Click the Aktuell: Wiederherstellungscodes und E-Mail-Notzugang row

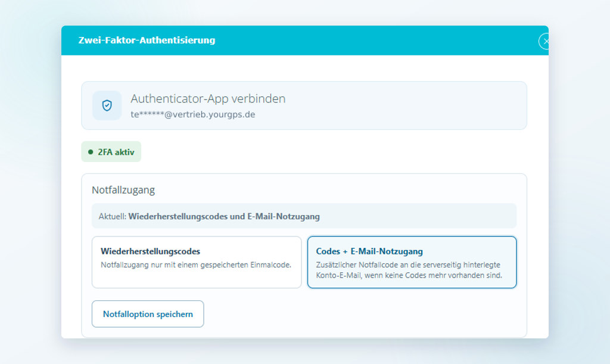[x=304, y=216]
